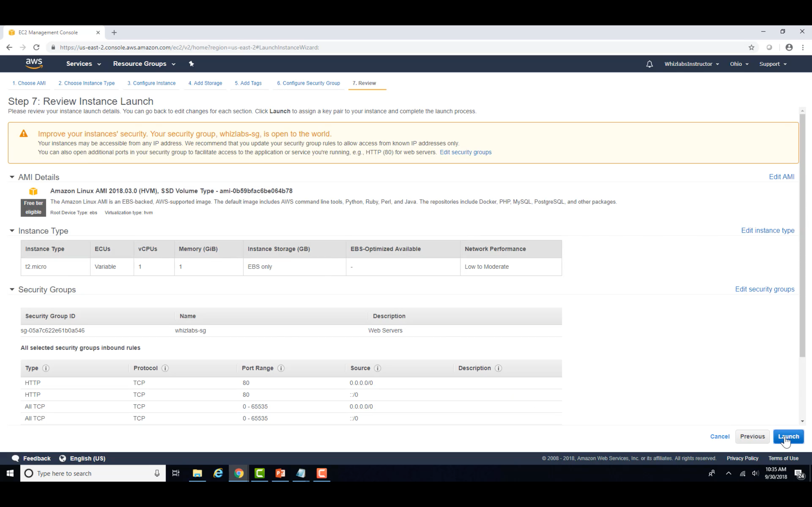
Task: Collapse the Security Groups section
Action: [12, 289]
